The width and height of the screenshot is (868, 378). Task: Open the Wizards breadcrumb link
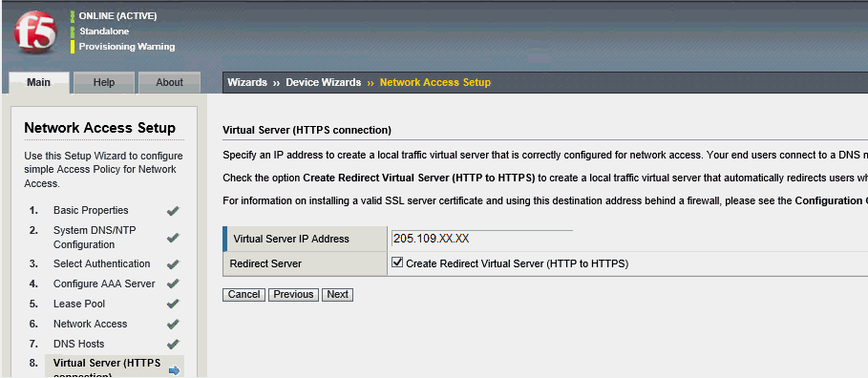[x=247, y=82]
